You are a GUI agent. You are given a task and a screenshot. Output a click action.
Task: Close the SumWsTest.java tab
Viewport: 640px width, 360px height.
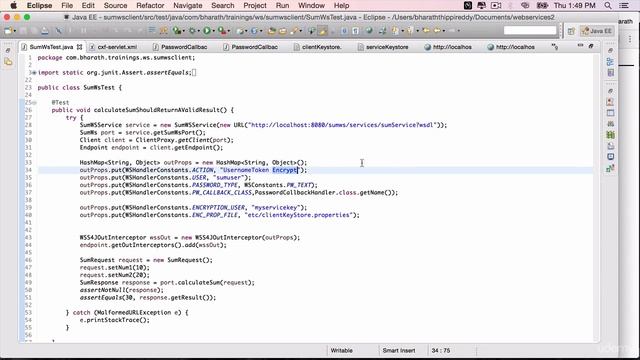click(79, 47)
